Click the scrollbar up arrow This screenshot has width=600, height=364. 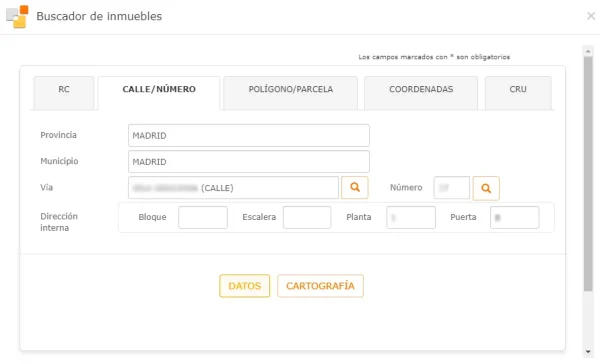point(588,51)
